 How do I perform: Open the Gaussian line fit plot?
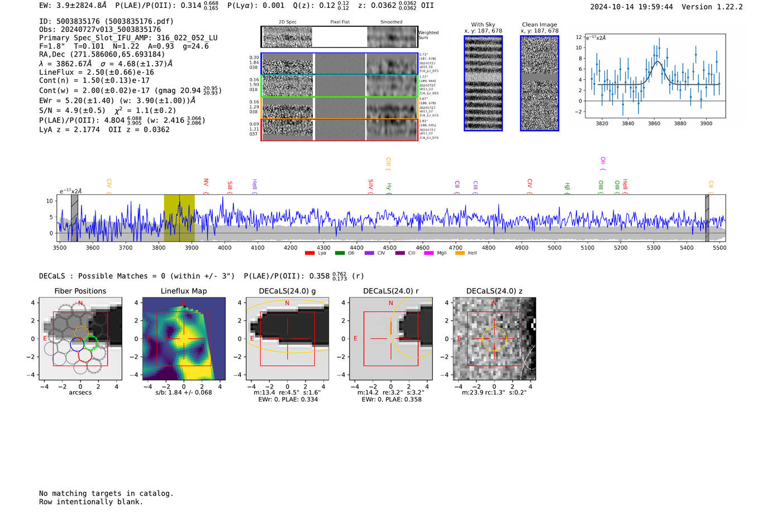point(655,76)
